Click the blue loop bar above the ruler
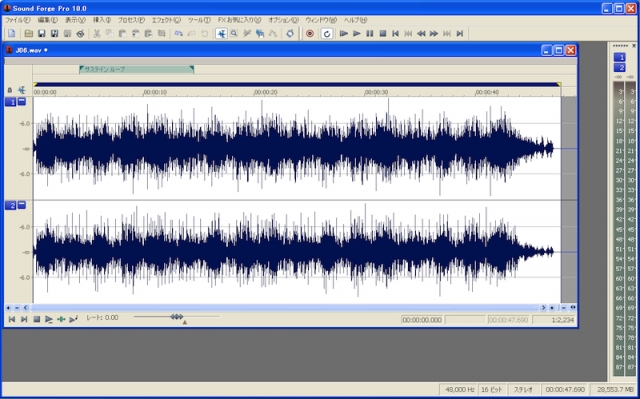 click(297, 84)
